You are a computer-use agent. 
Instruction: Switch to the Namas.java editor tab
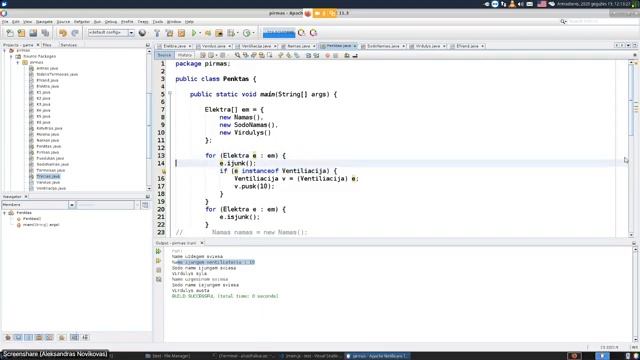(298, 46)
